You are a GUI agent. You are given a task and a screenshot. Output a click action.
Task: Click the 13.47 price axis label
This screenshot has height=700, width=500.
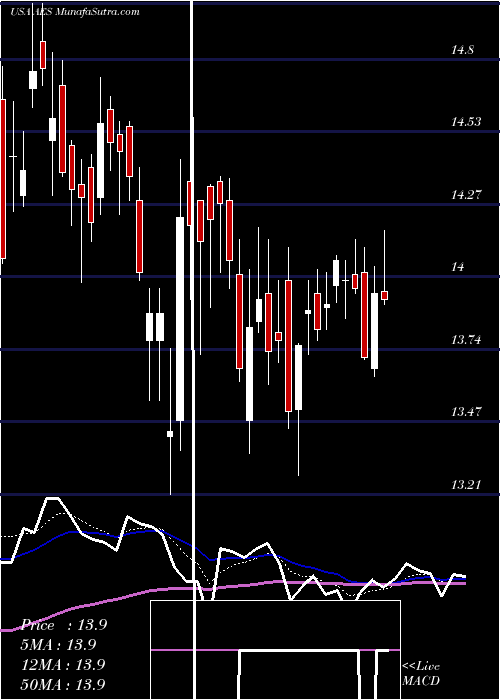466,412
